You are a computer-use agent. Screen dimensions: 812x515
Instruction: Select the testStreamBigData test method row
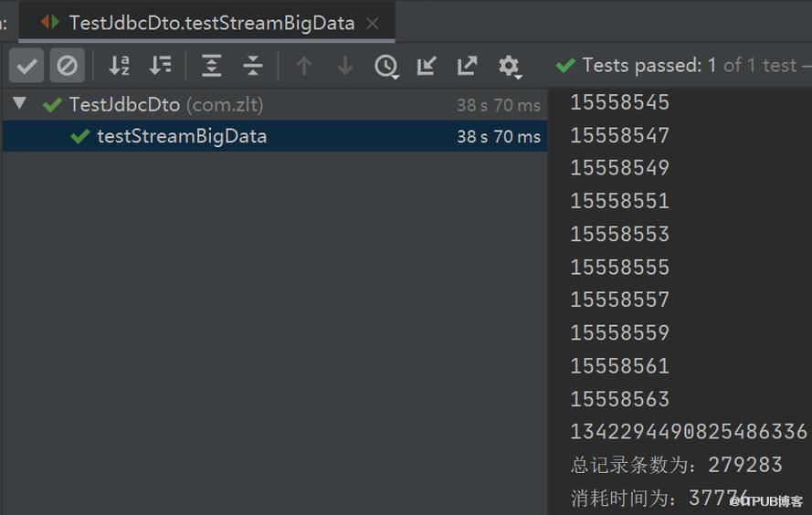click(274, 136)
